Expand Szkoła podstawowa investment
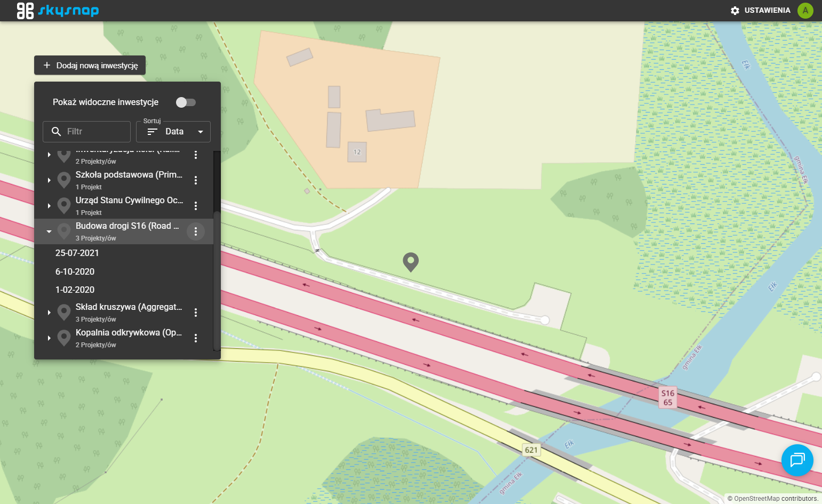 pos(49,180)
